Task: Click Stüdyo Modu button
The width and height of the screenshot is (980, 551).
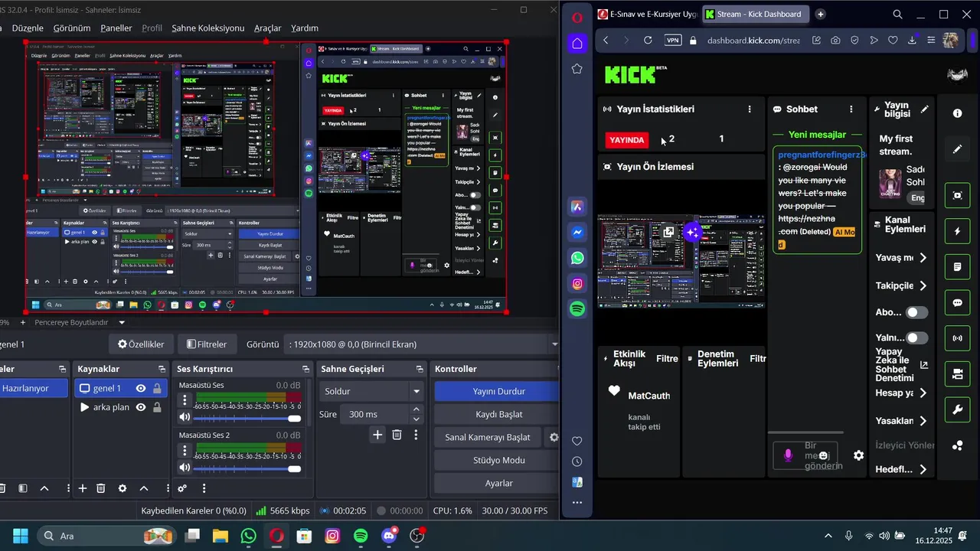Action: coord(498,460)
